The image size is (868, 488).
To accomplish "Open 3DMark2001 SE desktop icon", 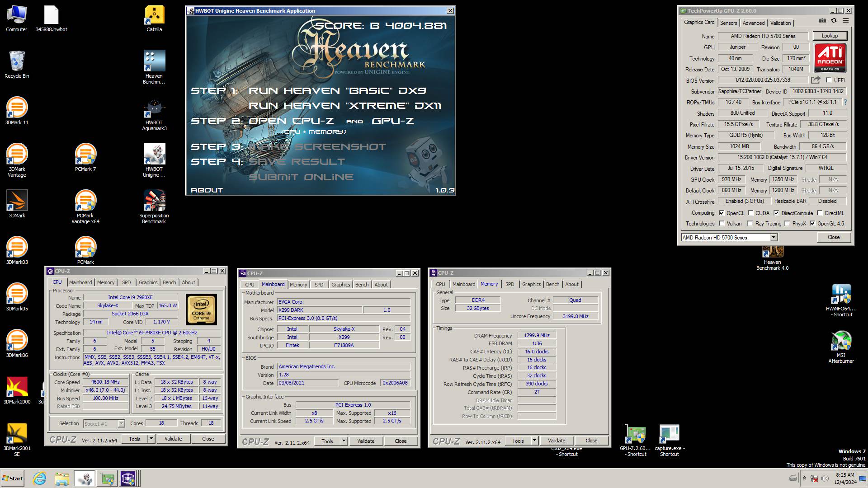I will (x=17, y=440).
